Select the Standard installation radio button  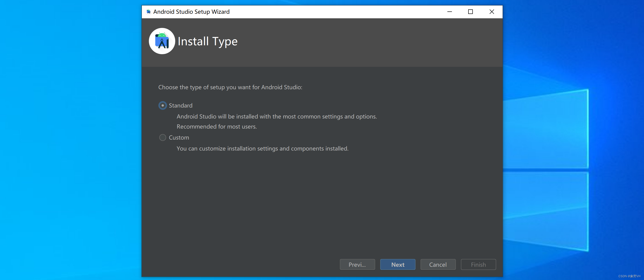(x=162, y=105)
